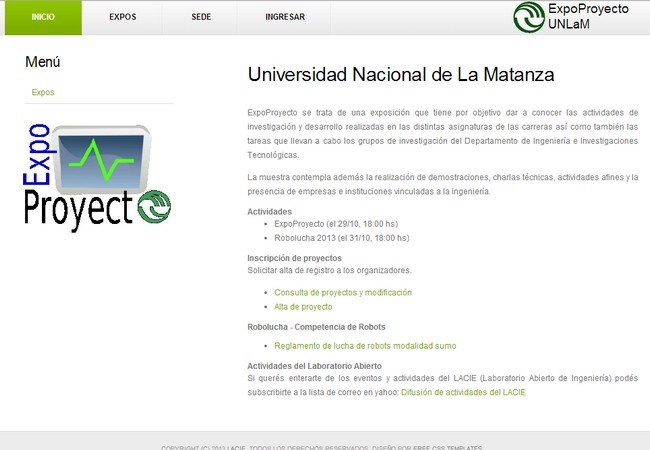Viewport: 650px width, 450px height.
Task: Select the ExpoProyecto (el 29/10, 18:00 hs) item
Action: pyautogui.click(x=336, y=224)
